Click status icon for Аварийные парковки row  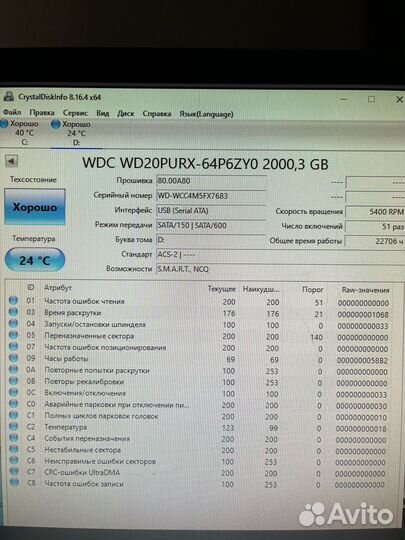coord(13,403)
